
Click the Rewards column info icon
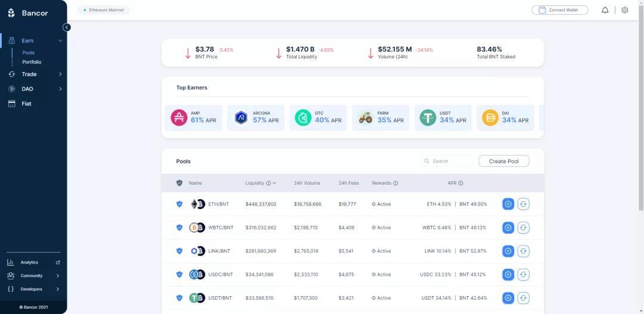tap(395, 184)
